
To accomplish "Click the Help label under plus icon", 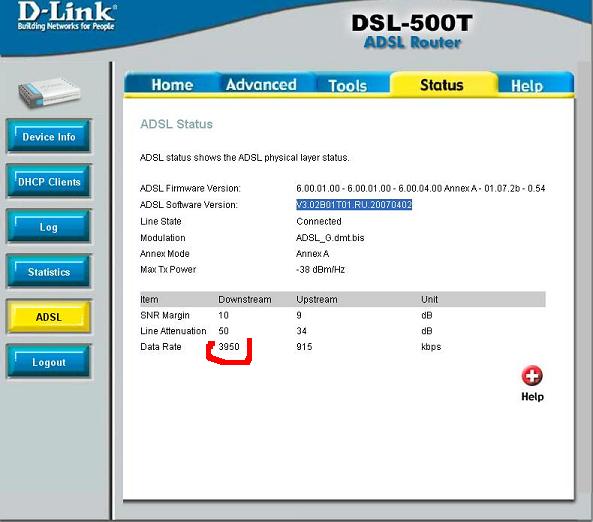I will (532, 397).
